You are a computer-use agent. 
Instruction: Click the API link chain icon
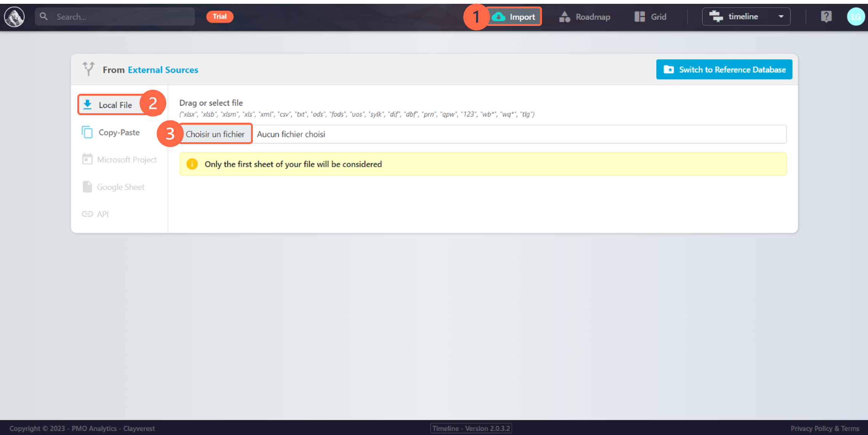(x=87, y=214)
